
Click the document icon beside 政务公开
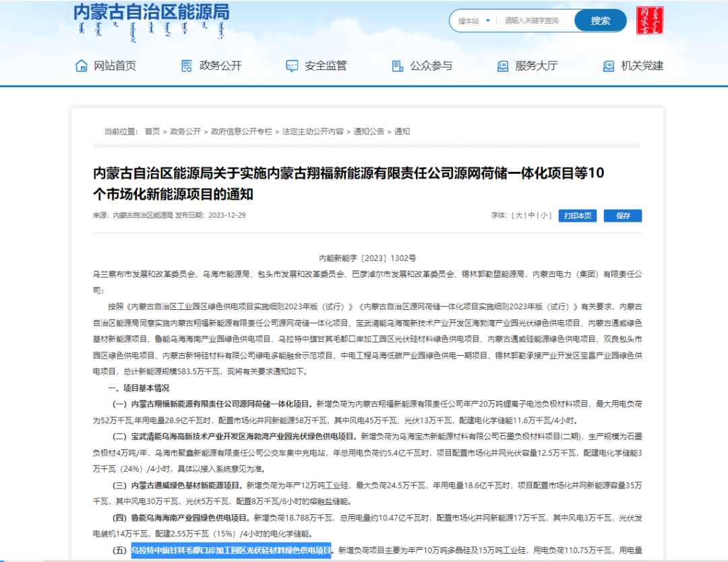(x=186, y=66)
